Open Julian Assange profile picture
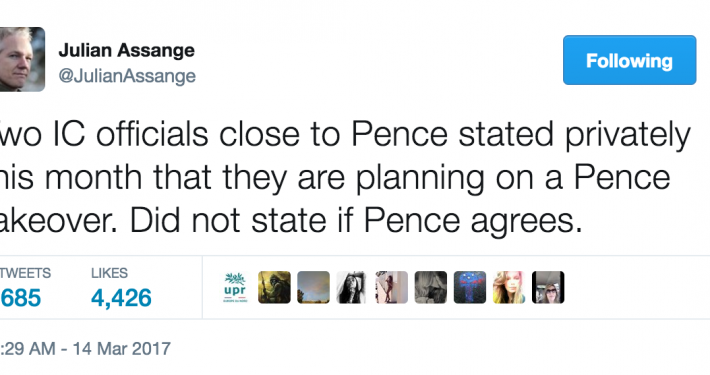 22,59
